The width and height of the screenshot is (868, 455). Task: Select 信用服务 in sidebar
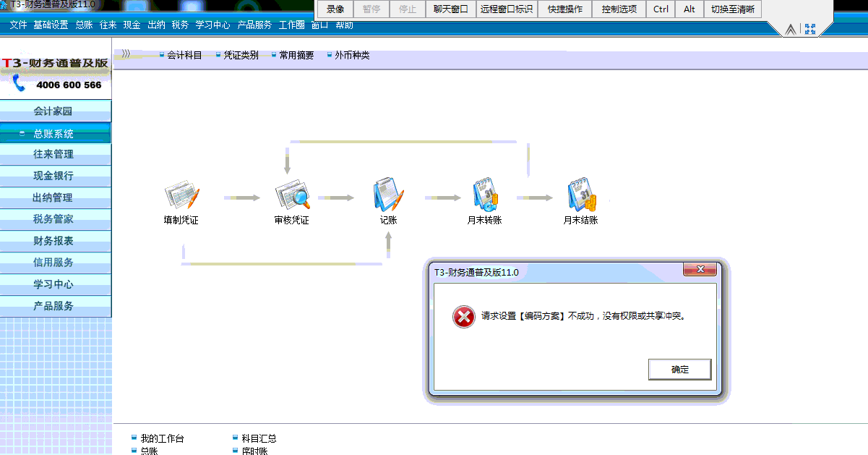[56, 263]
